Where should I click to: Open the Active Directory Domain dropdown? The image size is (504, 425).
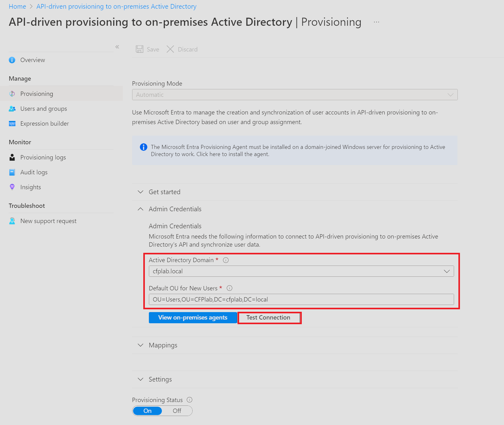tap(447, 271)
